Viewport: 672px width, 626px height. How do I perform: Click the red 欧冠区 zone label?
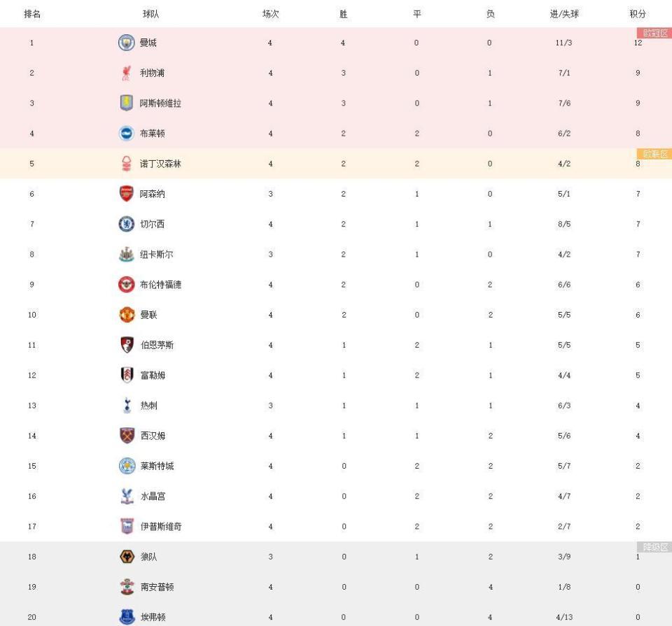(x=654, y=33)
